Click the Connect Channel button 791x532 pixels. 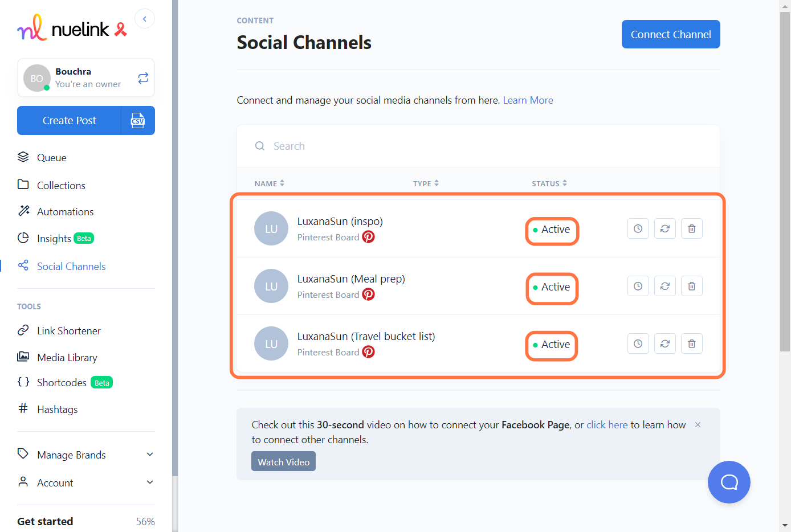pos(670,34)
